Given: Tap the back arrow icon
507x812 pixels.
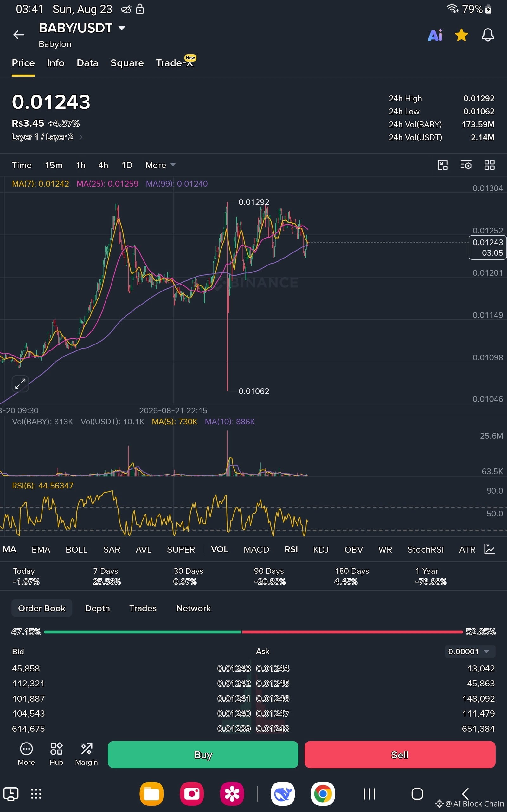Looking at the screenshot, I should [19, 35].
